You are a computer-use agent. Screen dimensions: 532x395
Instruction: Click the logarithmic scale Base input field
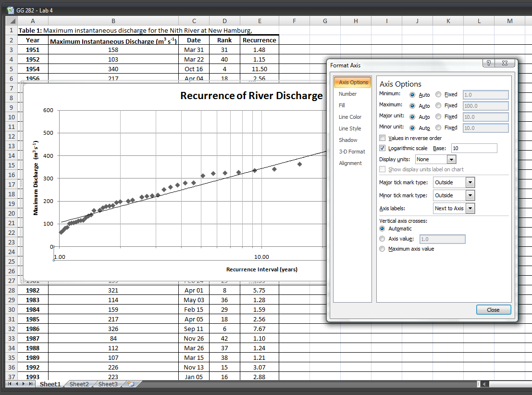point(473,148)
